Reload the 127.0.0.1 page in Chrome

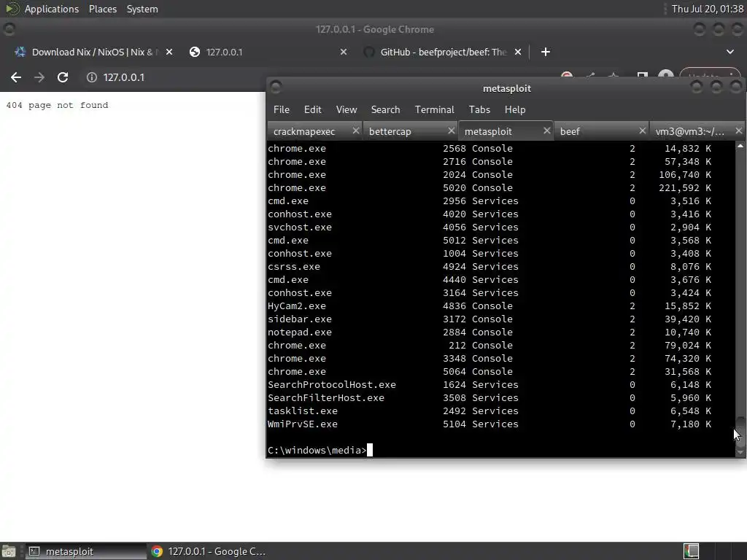click(x=63, y=77)
